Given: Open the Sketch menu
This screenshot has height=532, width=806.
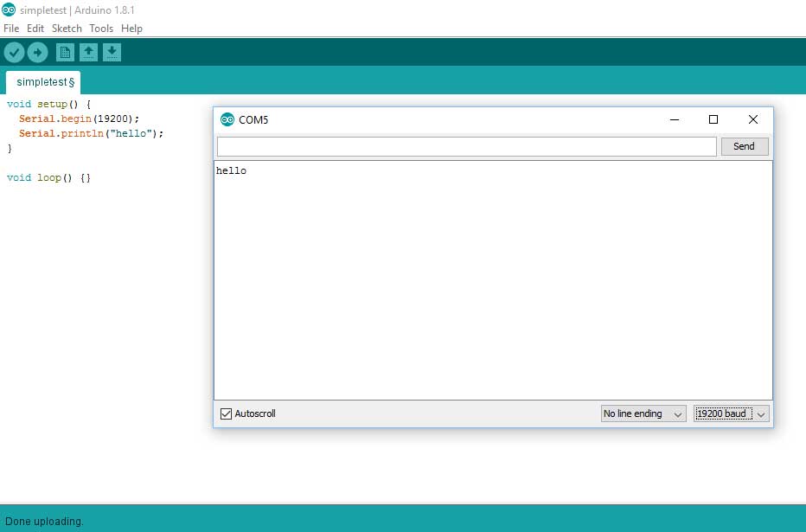Looking at the screenshot, I should [67, 29].
